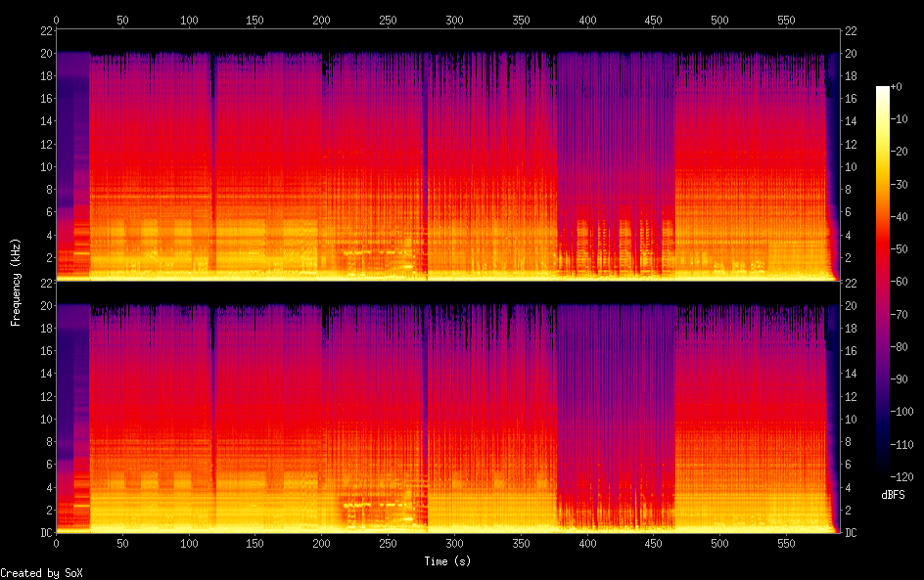Click the "-30" label on the dBFS scale

901,185
